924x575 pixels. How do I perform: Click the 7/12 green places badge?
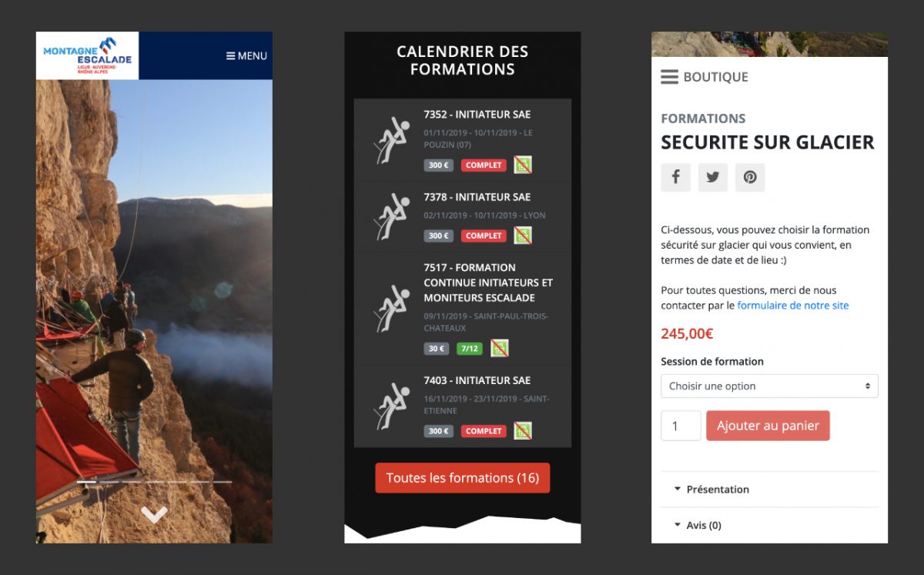469,349
